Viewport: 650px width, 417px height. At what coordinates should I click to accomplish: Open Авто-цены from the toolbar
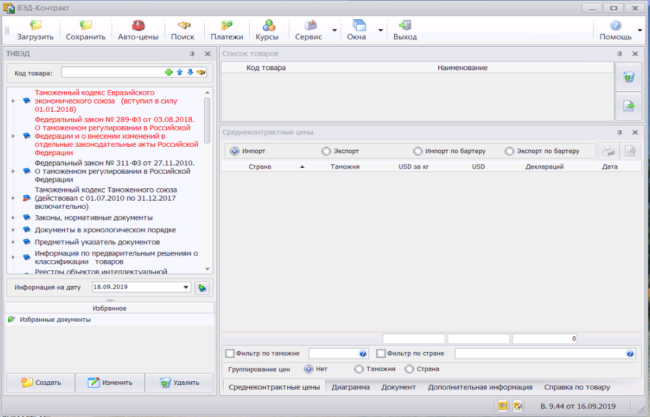click(138, 29)
